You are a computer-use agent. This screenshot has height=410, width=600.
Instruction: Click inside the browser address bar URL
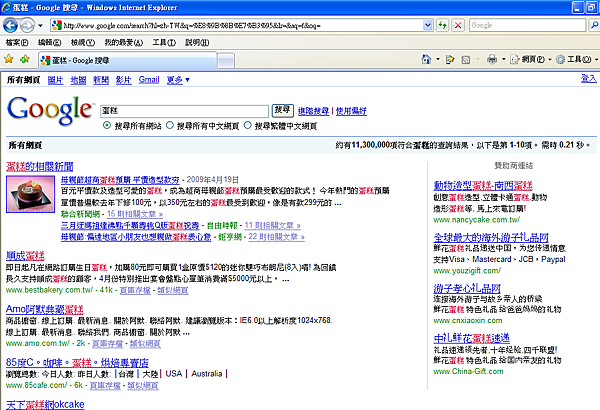point(241,26)
